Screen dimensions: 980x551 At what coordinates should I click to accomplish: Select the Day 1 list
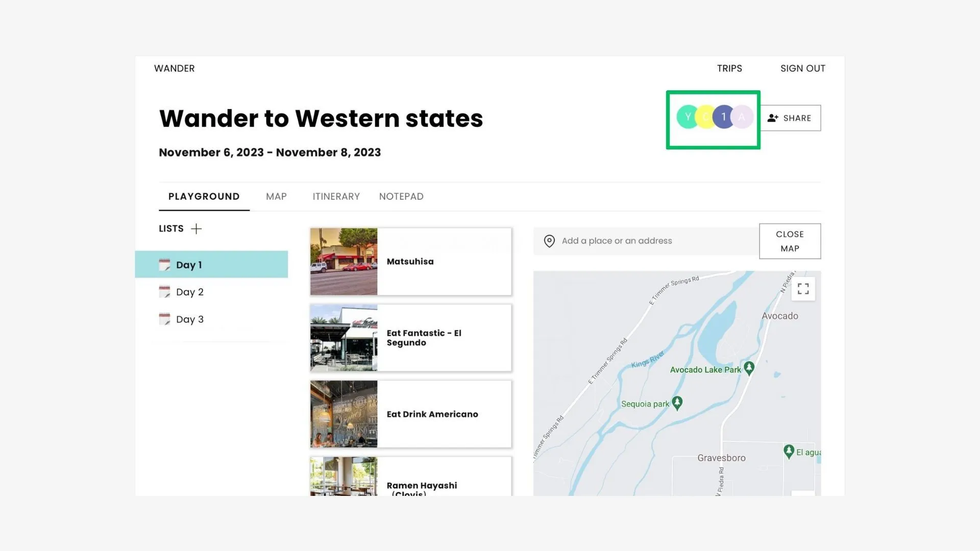(x=211, y=264)
